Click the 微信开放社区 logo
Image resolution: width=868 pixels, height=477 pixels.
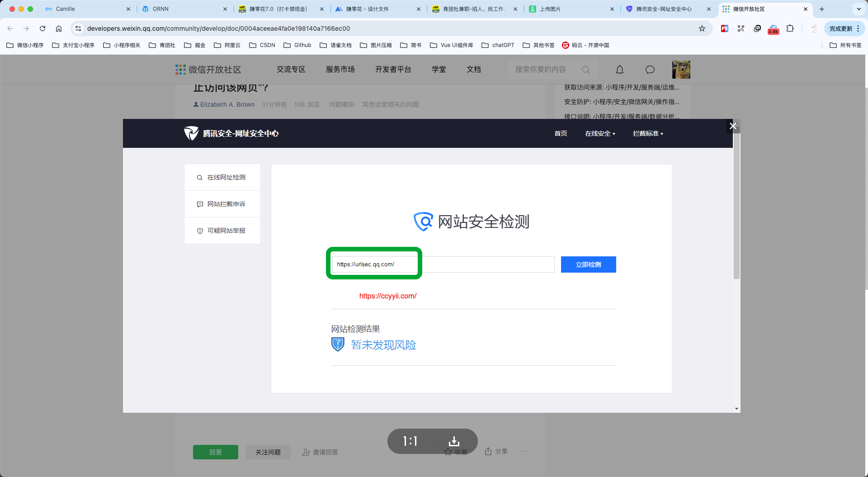click(208, 70)
